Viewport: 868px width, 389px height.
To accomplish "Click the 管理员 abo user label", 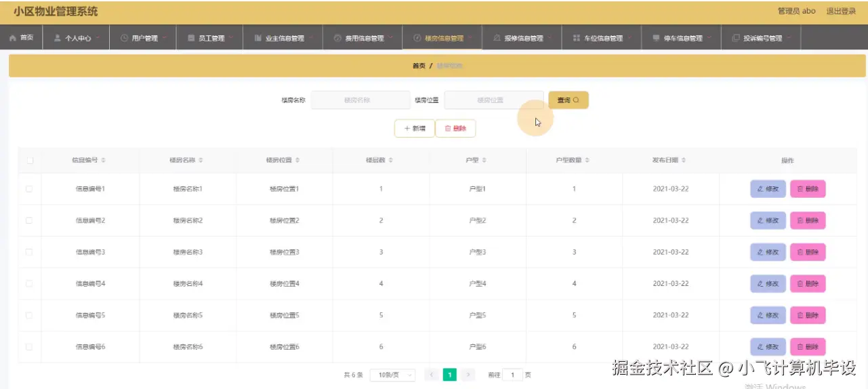I will click(797, 11).
